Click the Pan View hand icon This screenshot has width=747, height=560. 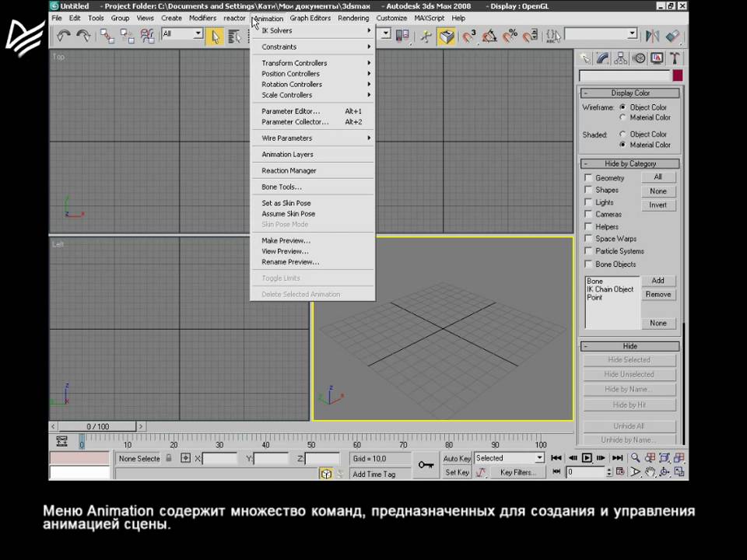(x=650, y=472)
